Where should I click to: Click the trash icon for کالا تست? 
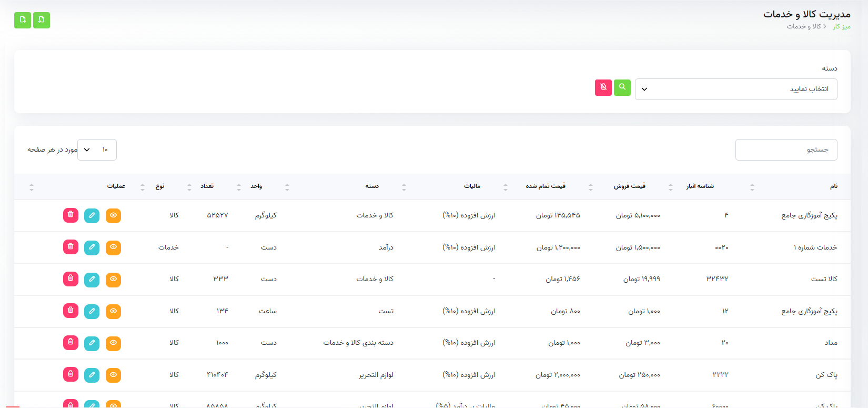pyautogui.click(x=70, y=279)
